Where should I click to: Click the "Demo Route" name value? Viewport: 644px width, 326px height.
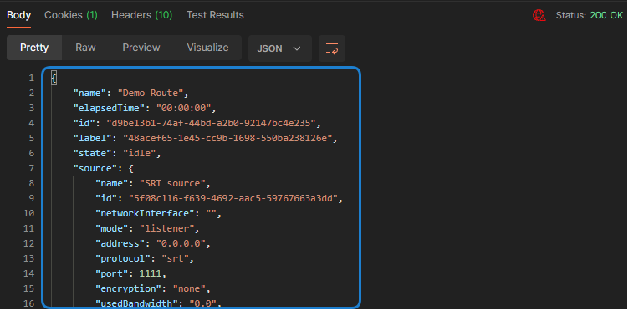click(x=151, y=93)
